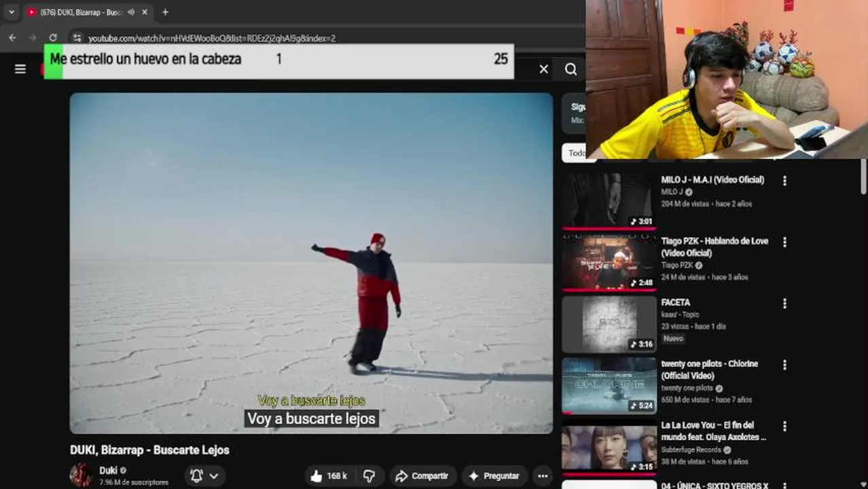Viewport: 868px width, 489px height.
Task: Click the MILO J channel name under title
Action: coord(672,192)
